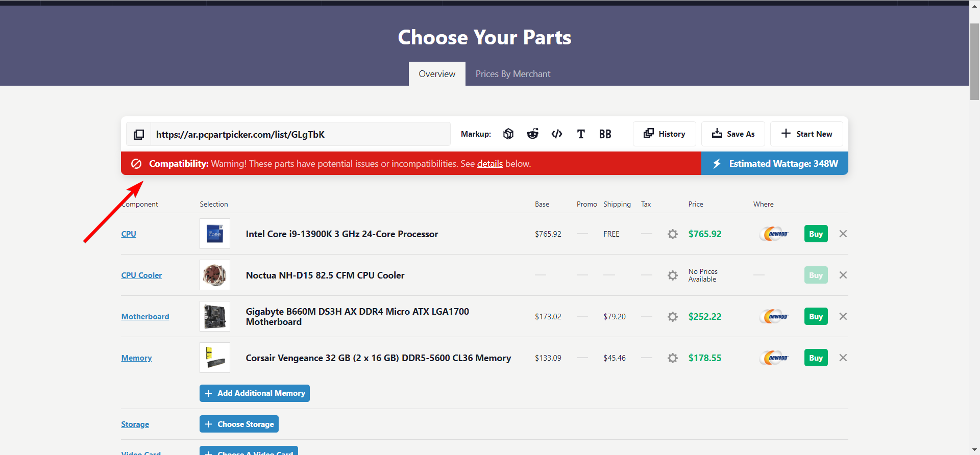Open Noctua NH-D15 product thumbnail

(x=215, y=275)
